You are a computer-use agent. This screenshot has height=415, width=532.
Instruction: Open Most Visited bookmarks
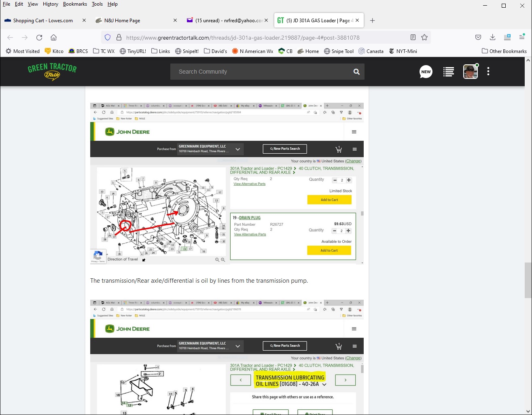23,51
